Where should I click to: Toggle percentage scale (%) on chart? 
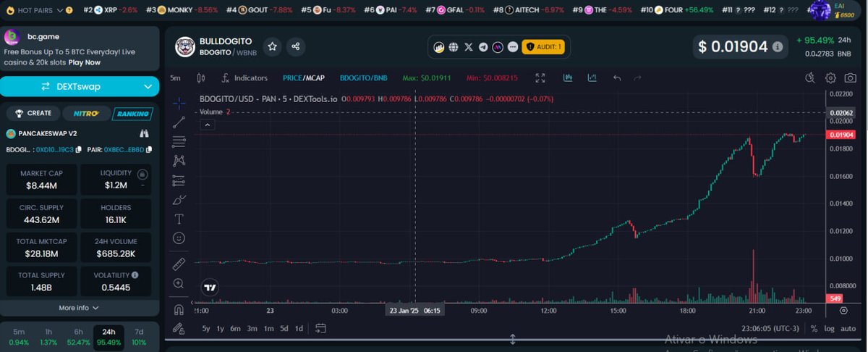814,328
